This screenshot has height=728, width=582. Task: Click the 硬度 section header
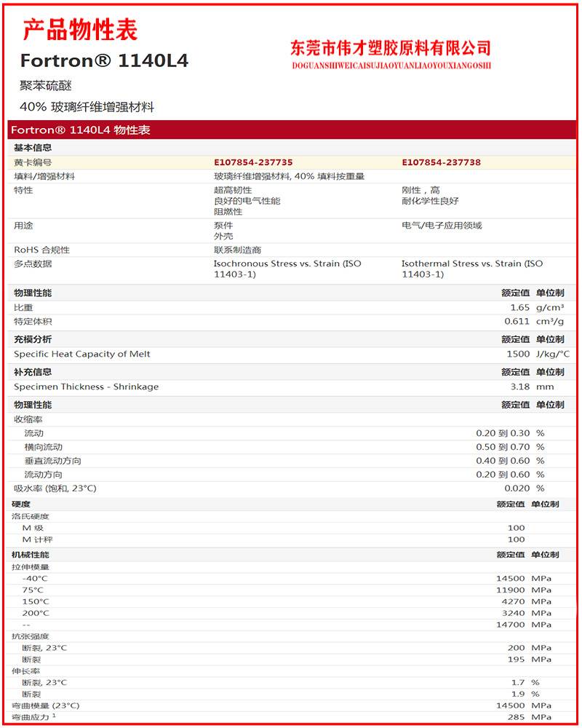pyautogui.click(x=21, y=504)
